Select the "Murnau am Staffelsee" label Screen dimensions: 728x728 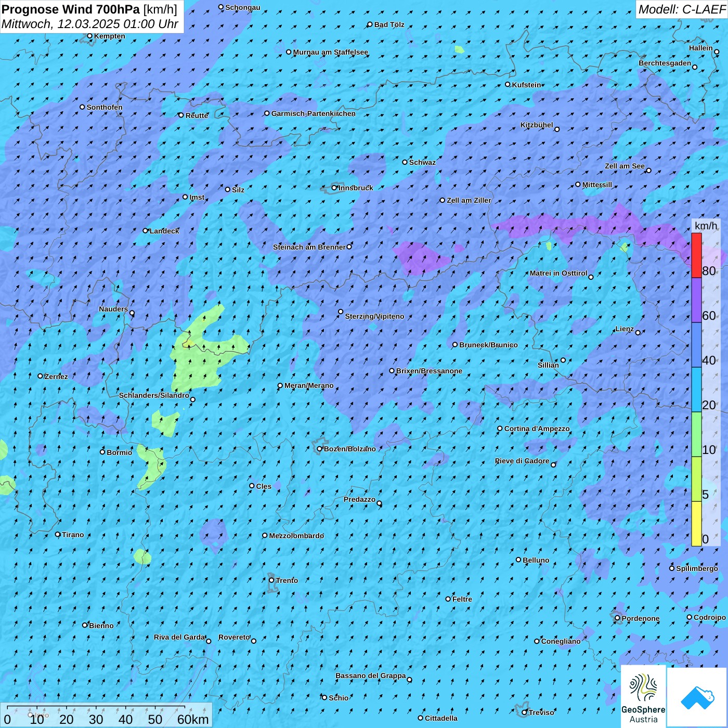click(x=331, y=52)
